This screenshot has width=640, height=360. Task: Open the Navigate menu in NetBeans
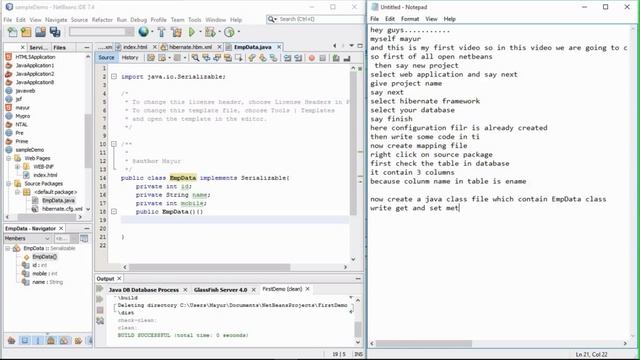[x=56, y=20]
